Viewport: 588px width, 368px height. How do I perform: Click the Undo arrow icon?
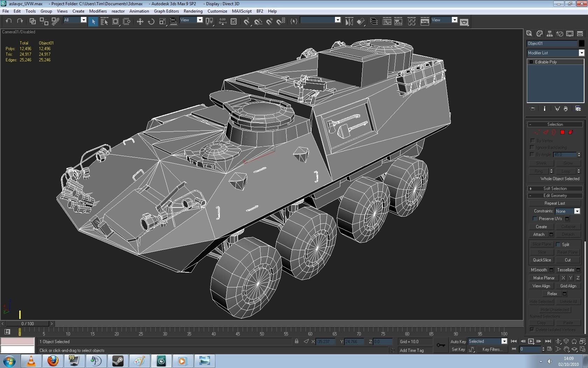(x=9, y=21)
